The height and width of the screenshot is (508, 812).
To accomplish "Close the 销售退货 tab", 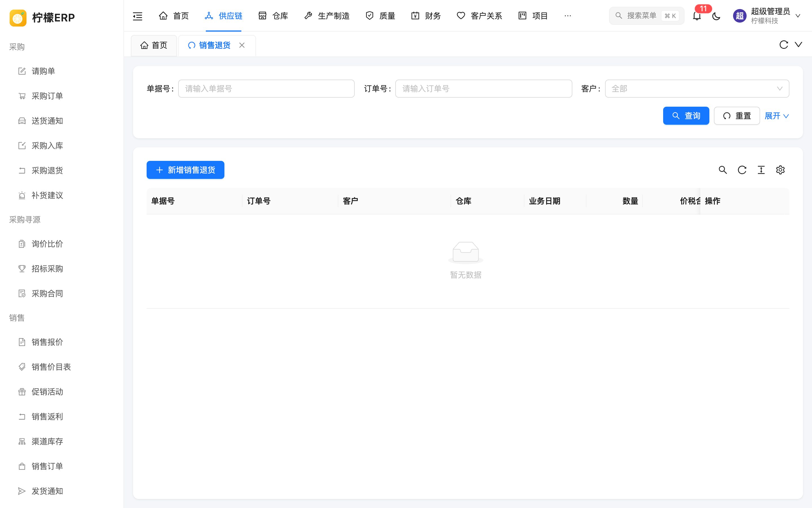I will coord(242,45).
